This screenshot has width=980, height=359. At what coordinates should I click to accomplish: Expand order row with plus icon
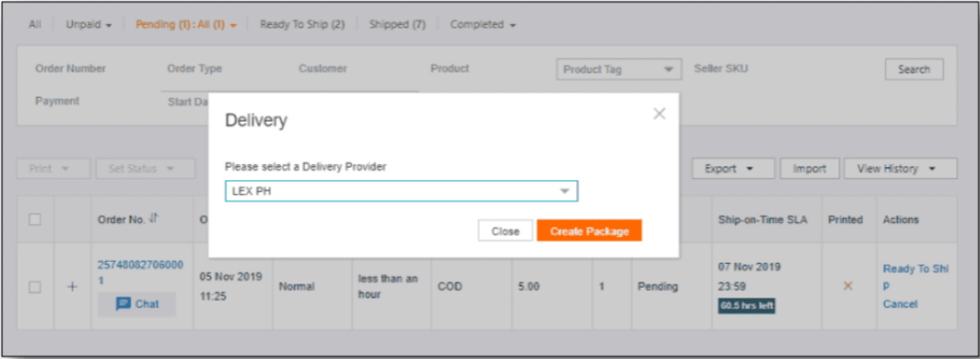click(x=72, y=287)
